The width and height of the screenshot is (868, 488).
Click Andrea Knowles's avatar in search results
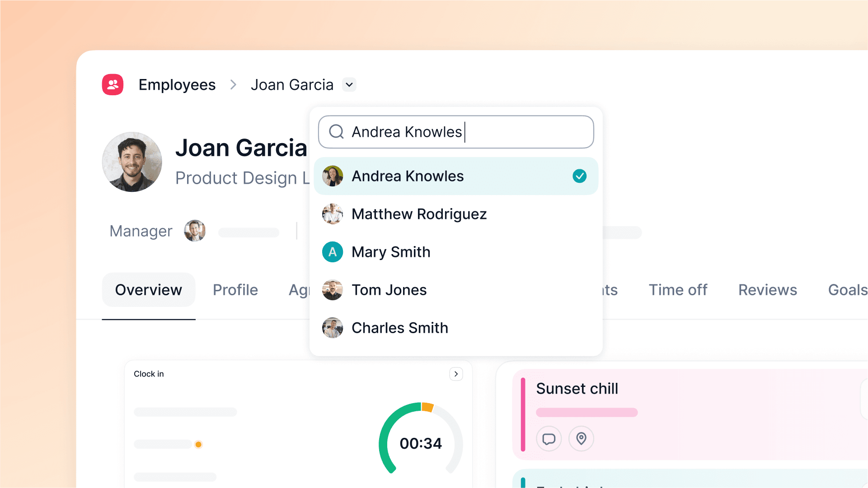tap(332, 176)
